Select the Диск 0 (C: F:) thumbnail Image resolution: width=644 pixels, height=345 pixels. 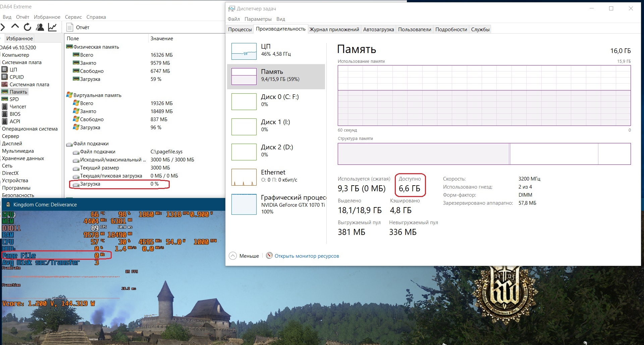(244, 102)
